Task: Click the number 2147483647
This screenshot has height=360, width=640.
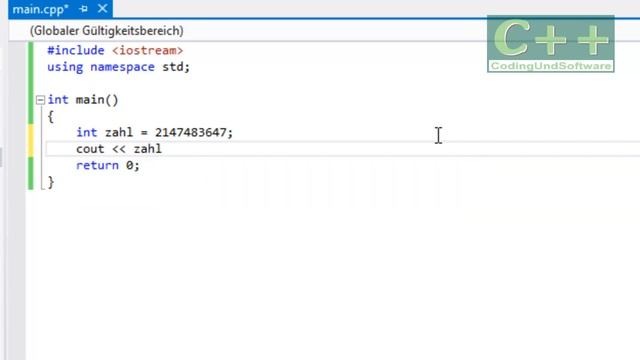Action: pos(190,132)
